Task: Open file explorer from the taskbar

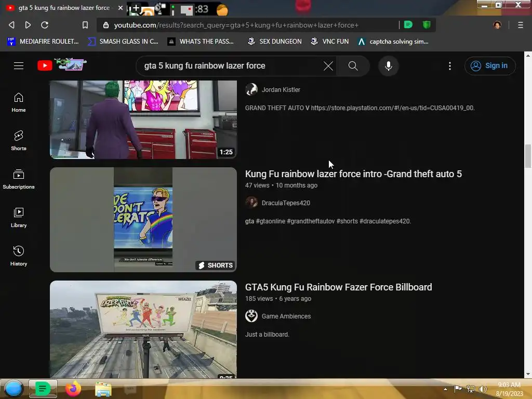Action: coord(103,389)
